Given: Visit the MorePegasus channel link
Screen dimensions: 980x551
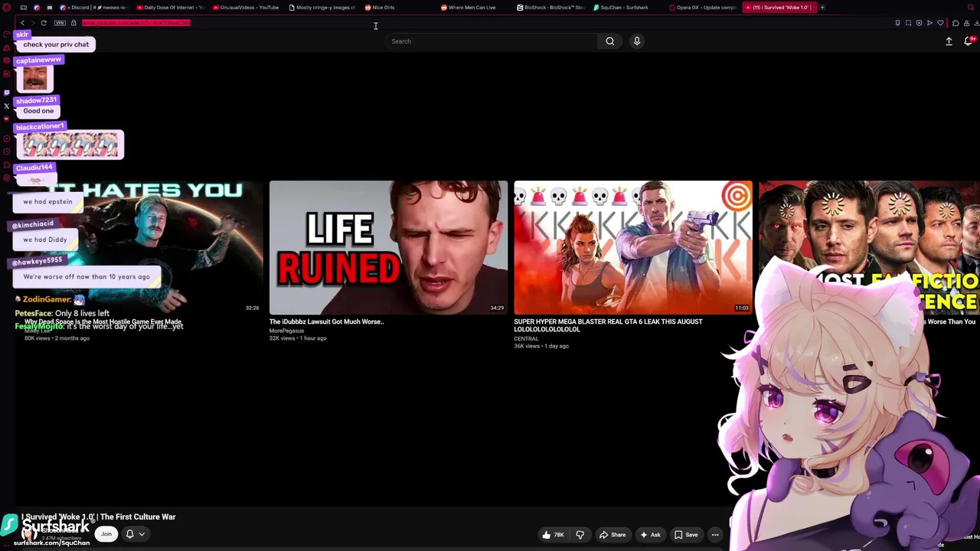Looking at the screenshot, I should tap(287, 331).
